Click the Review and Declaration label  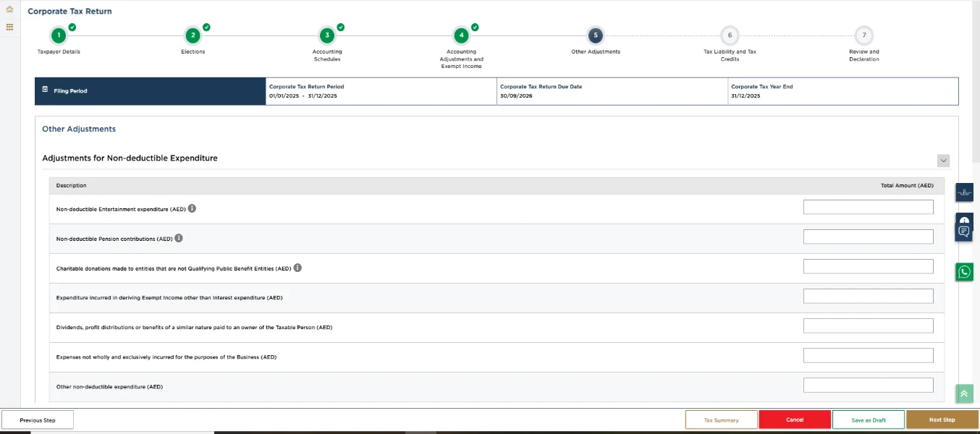[864, 56]
